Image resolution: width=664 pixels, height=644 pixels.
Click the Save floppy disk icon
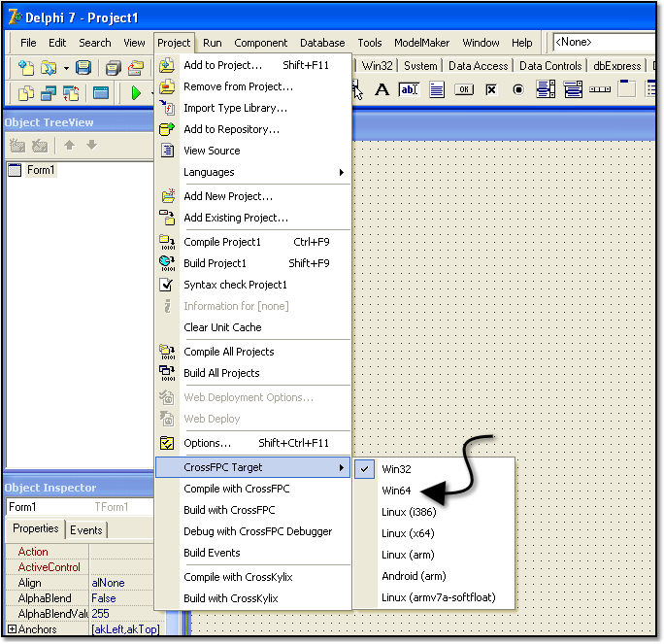(83, 68)
